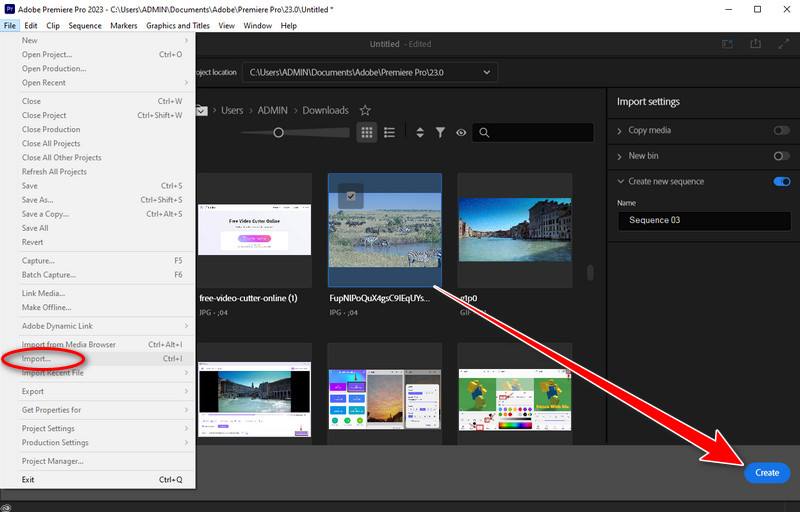
Task: Open the View menu
Action: 227,25
